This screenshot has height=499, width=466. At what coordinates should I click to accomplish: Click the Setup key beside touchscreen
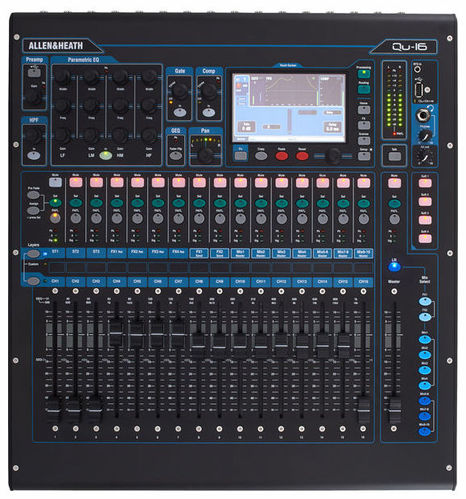pyautogui.click(x=364, y=156)
